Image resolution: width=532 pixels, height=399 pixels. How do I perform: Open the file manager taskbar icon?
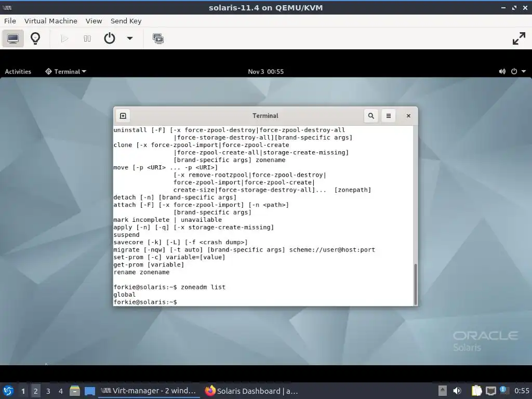75,391
